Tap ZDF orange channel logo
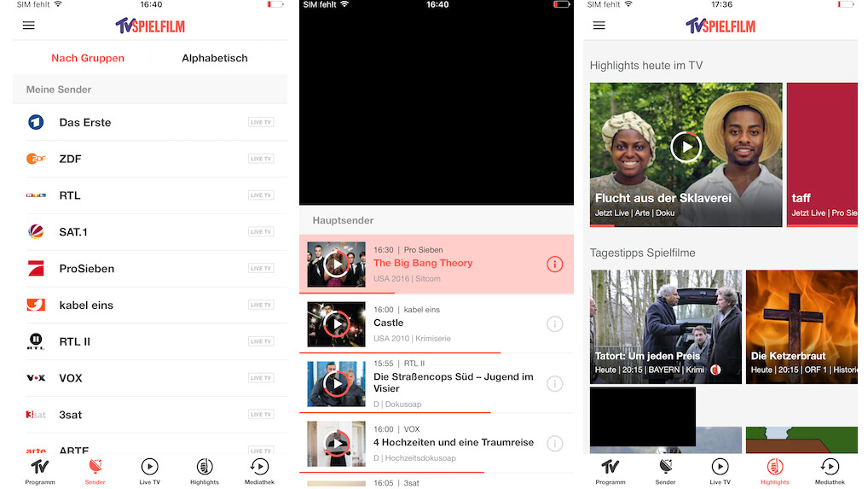This screenshot has height=489, width=868. point(36,159)
